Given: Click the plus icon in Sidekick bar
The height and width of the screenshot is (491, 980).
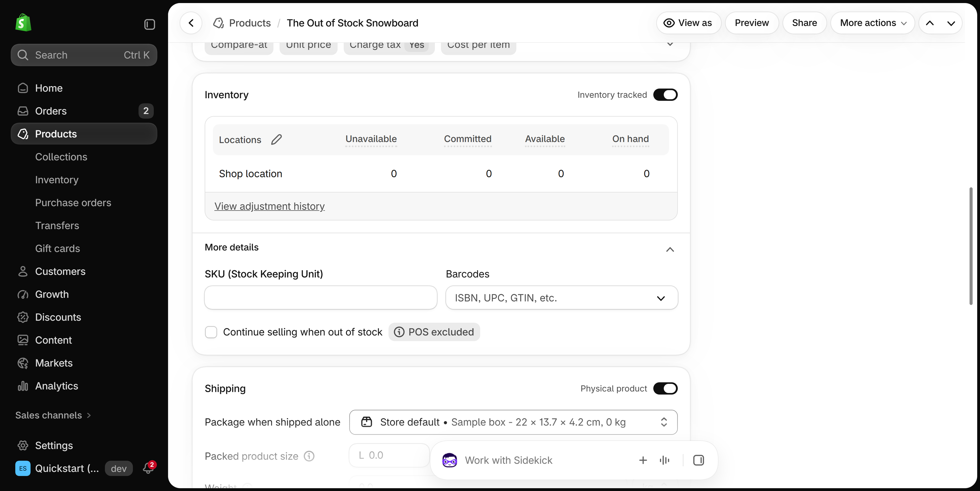Looking at the screenshot, I should tap(643, 460).
